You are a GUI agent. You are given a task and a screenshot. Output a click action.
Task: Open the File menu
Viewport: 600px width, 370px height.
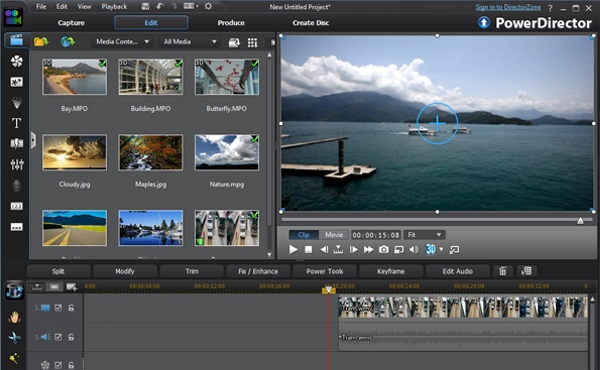[x=41, y=7]
